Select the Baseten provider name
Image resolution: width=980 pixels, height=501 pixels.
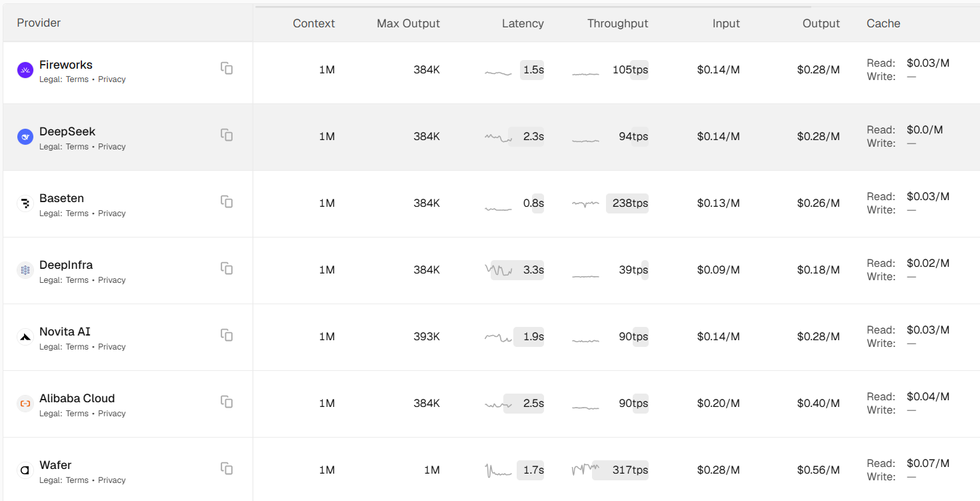point(61,198)
